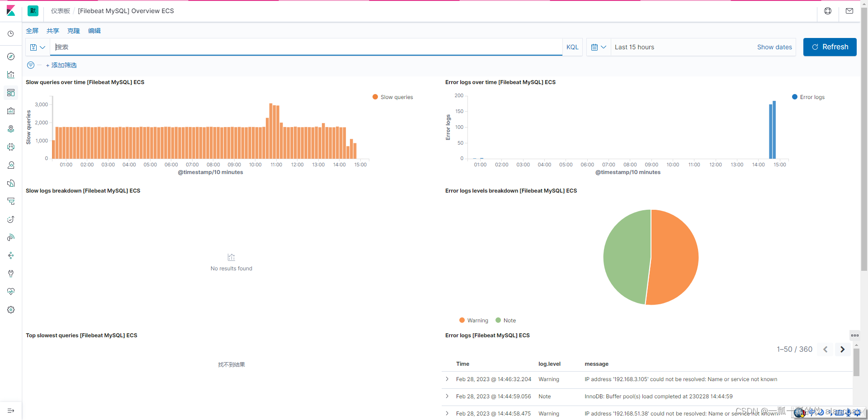Viewport: 868px width, 420px height.
Task: Open Visualize chart icon in sidebar
Action: [x=11, y=75]
